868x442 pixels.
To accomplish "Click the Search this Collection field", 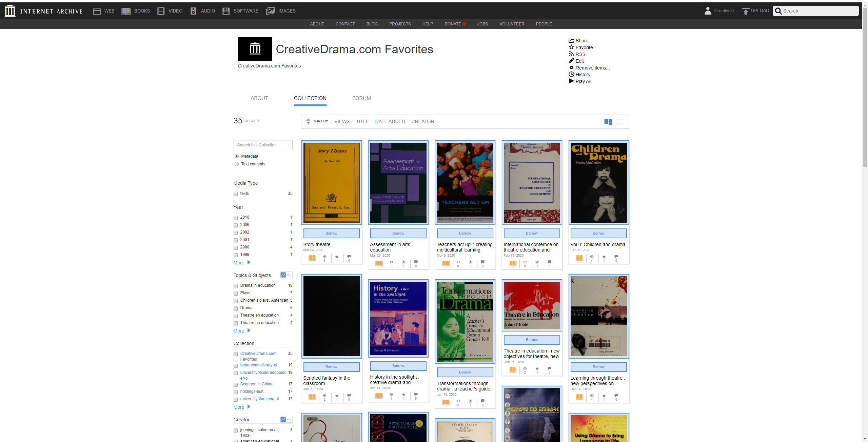I will pos(263,145).
